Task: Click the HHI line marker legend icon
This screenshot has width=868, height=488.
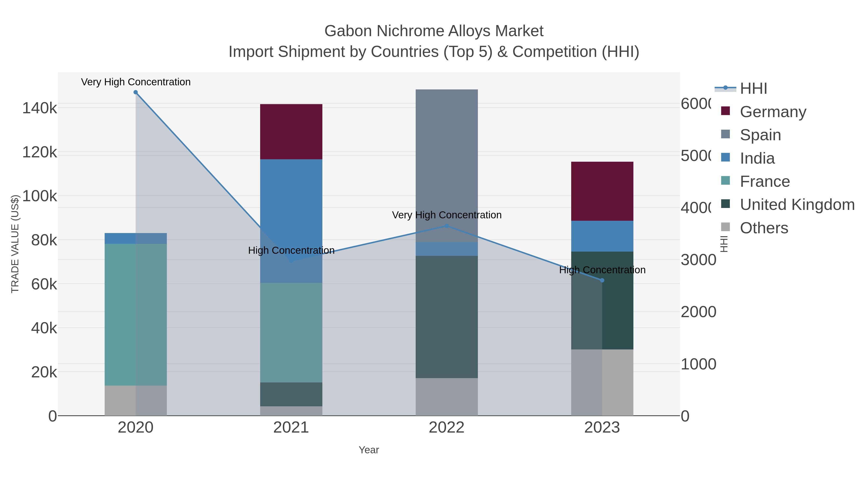Action: pos(726,88)
